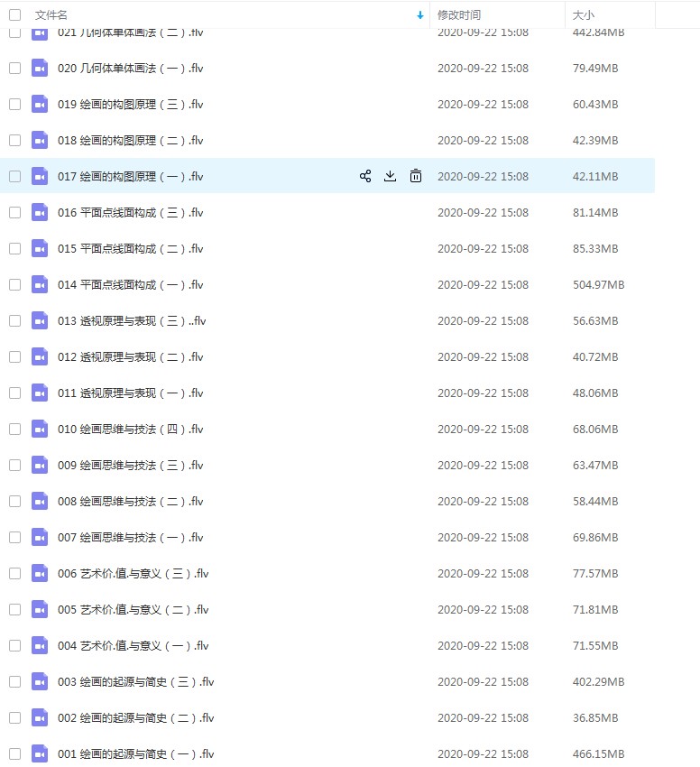This screenshot has height=767, width=700.
Task: Delete the 017 绘画的构图原理（一）file
Action: [416, 176]
